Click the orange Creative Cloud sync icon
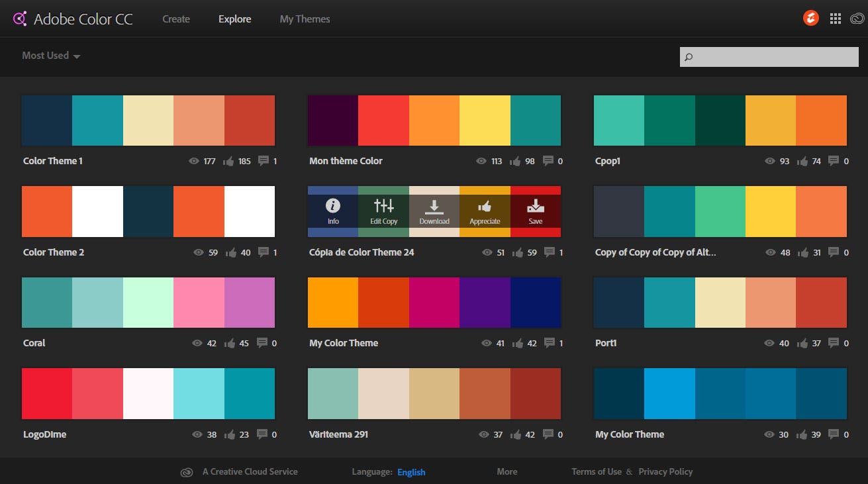 [810, 18]
